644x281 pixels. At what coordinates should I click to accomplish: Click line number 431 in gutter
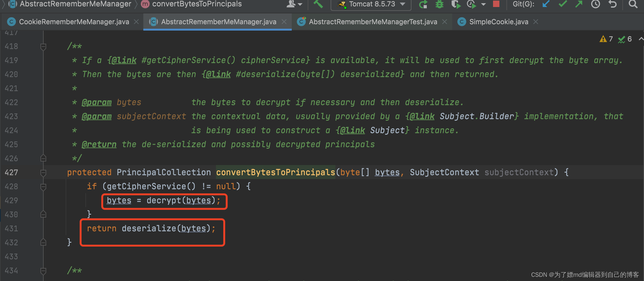11,228
